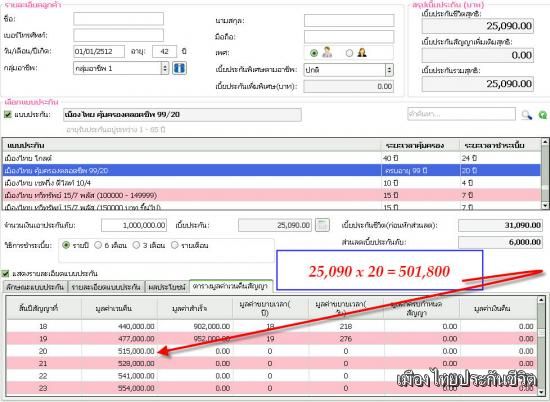
Task: Open the ปกติ special premium dropdown
Action: 348,70
